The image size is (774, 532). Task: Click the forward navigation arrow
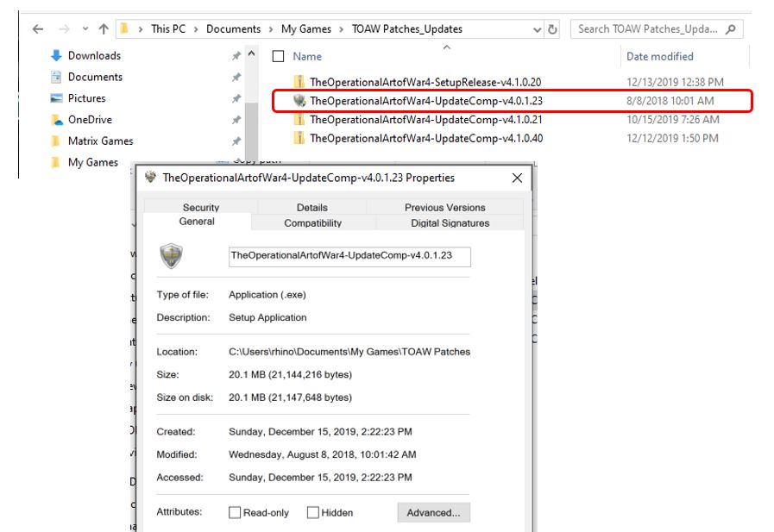pyautogui.click(x=64, y=29)
